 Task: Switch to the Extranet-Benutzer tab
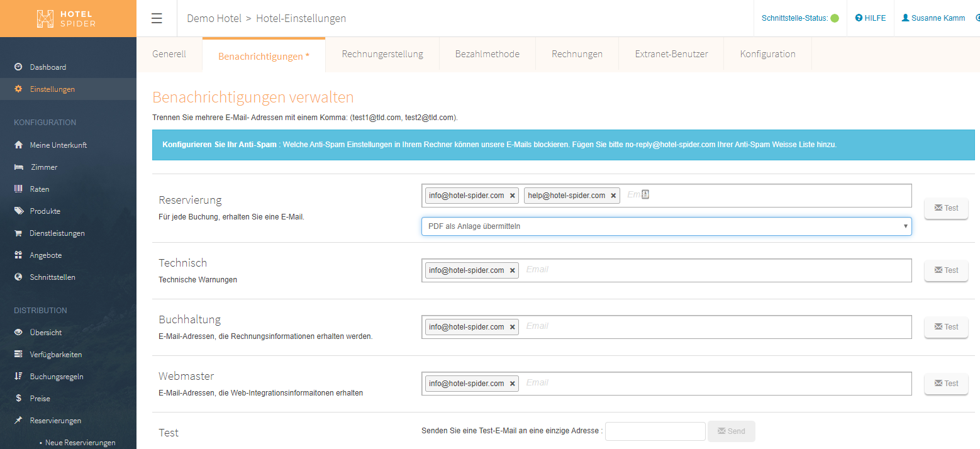pyautogui.click(x=671, y=54)
